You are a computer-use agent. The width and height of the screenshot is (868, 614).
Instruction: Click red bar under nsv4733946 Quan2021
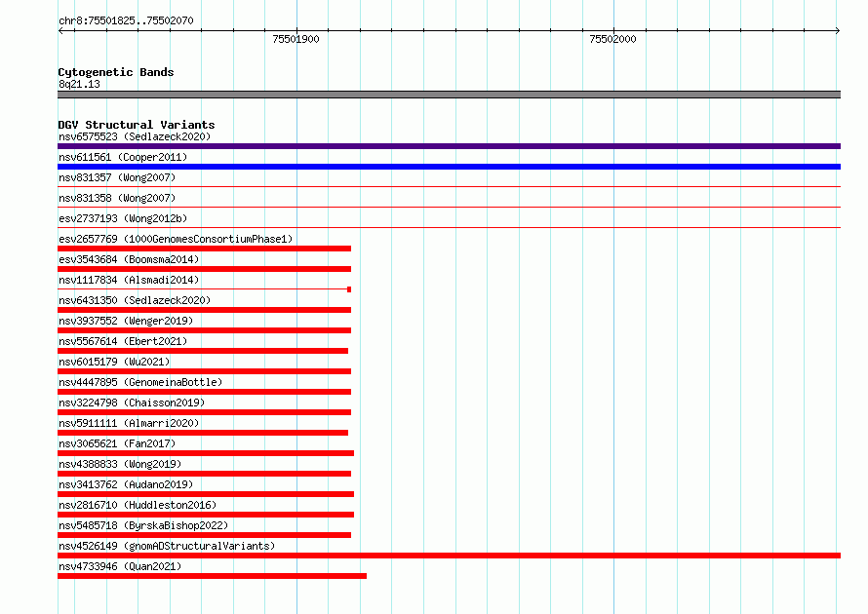tap(212, 576)
